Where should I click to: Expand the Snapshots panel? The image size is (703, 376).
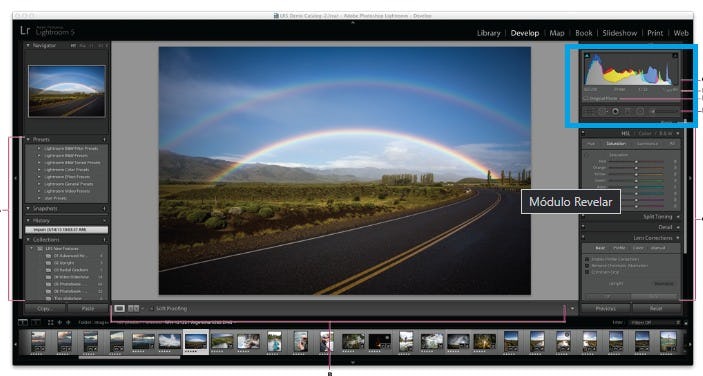pyautogui.click(x=28, y=208)
